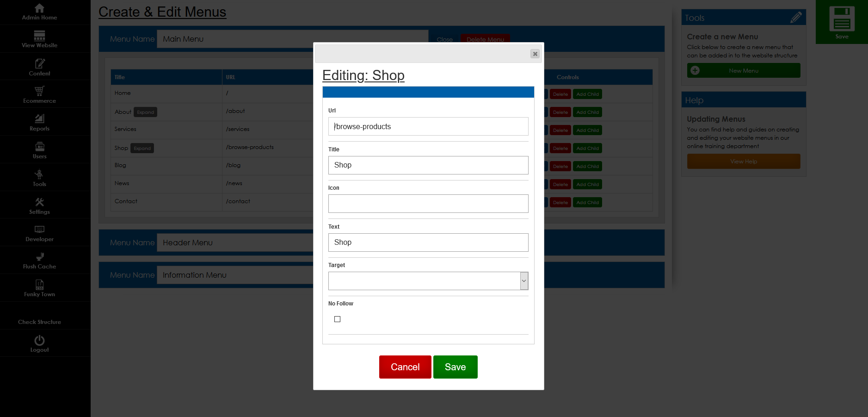Open the Ecommerce section
Viewport: 868px width, 417px height.
40,95
